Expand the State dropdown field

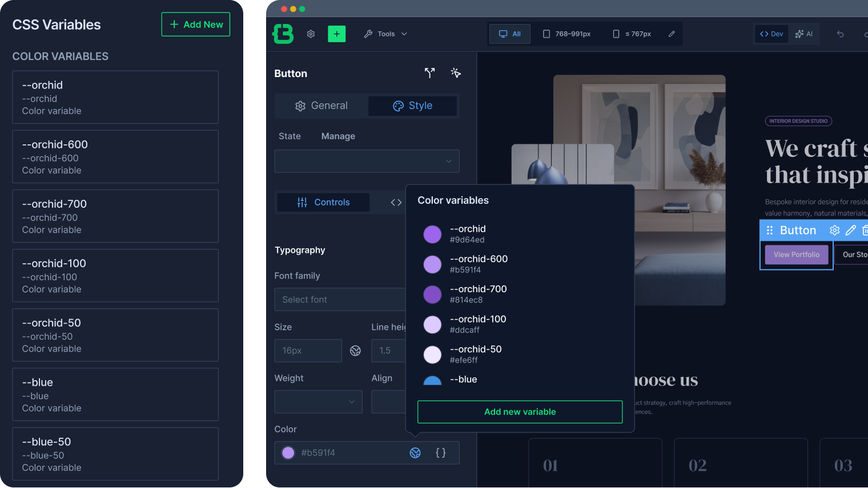tap(367, 161)
